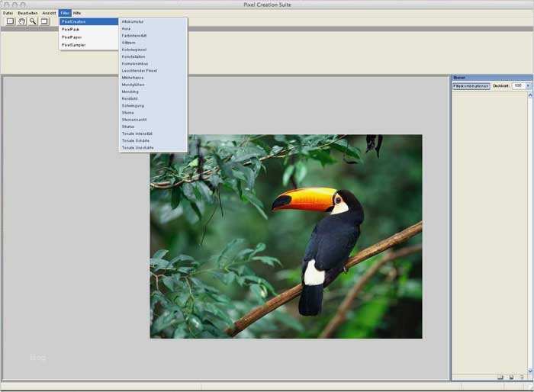The image size is (534, 392).
Task: Select the hand pan tool
Action: click(22, 21)
